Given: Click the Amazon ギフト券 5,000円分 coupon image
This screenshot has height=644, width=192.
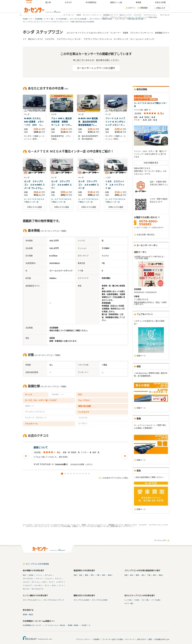Looking at the screenshot, I should 151,274.
